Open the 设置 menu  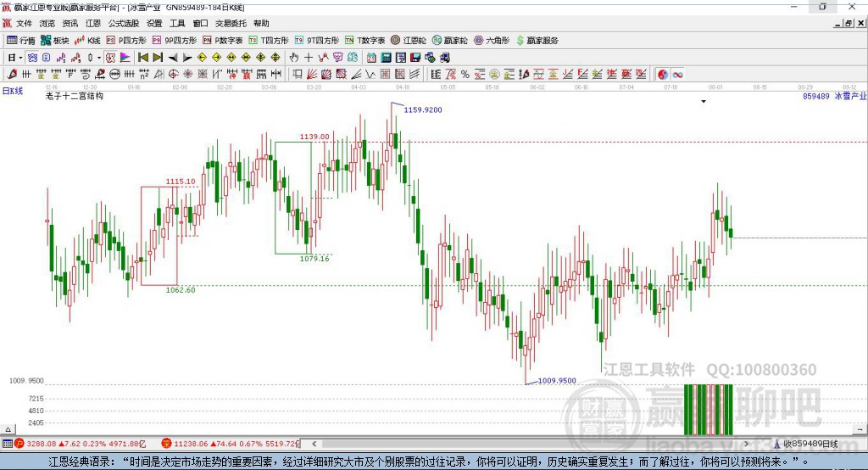point(154,23)
